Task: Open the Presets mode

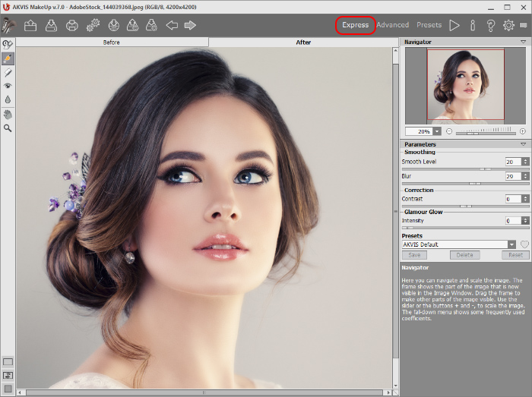Action: pyautogui.click(x=429, y=25)
